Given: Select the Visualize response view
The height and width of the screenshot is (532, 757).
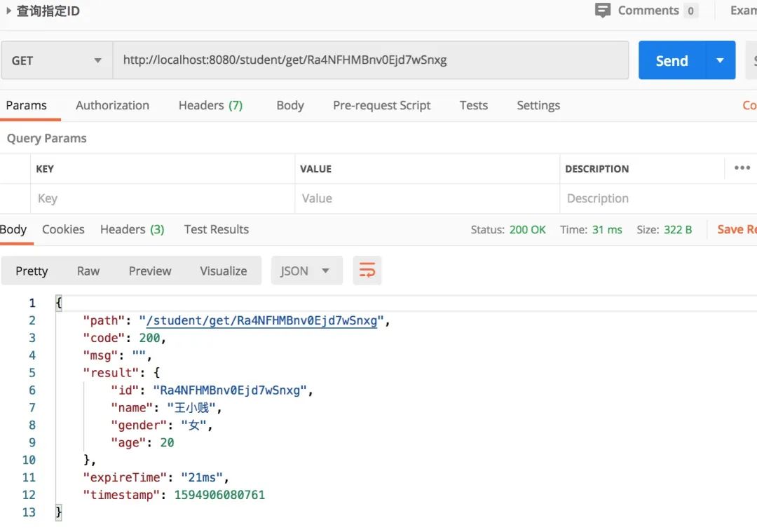Looking at the screenshot, I should 223,271.
